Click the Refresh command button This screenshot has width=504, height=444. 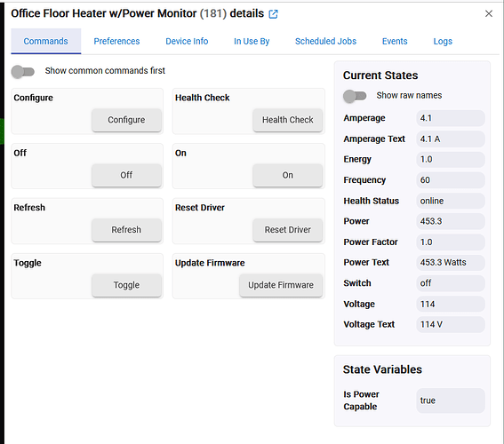tap(126, 229)
